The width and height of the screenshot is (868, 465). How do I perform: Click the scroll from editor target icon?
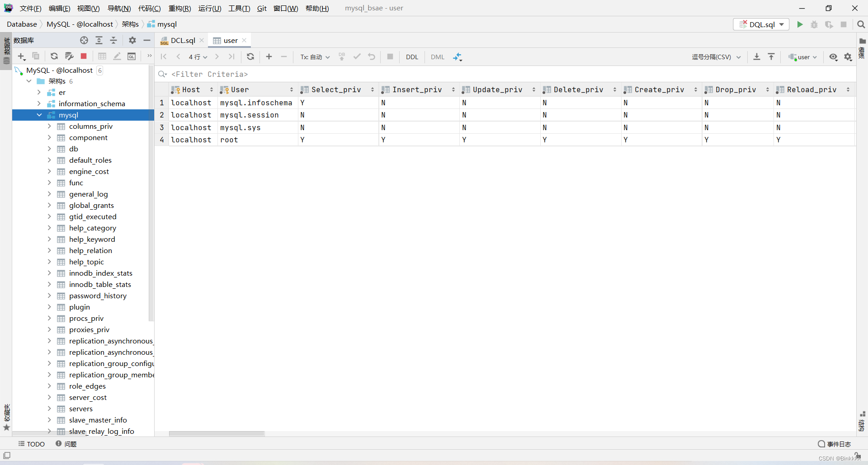tap(84, 40)
